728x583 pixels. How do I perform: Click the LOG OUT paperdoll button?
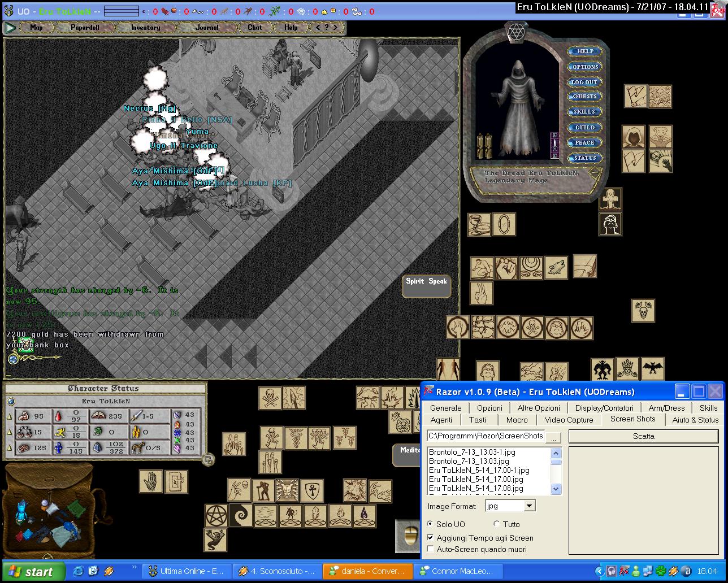[x=584, y=82]
